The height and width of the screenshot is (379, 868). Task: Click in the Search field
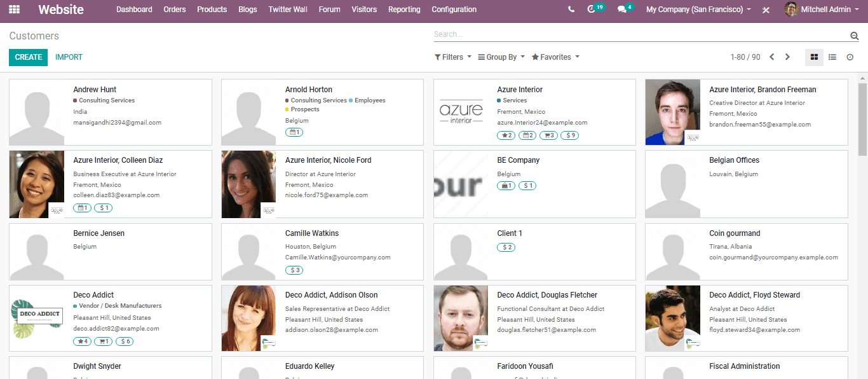(641, 34)
